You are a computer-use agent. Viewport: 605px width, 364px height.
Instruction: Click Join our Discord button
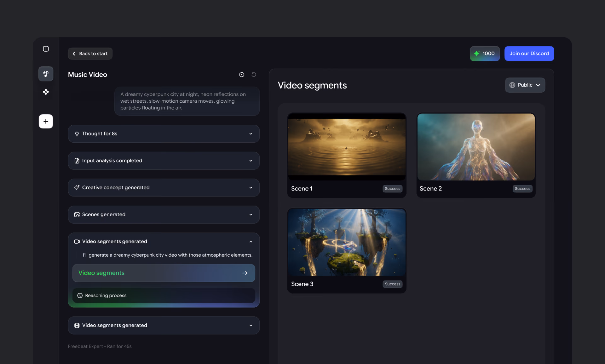tap(529, 54)
